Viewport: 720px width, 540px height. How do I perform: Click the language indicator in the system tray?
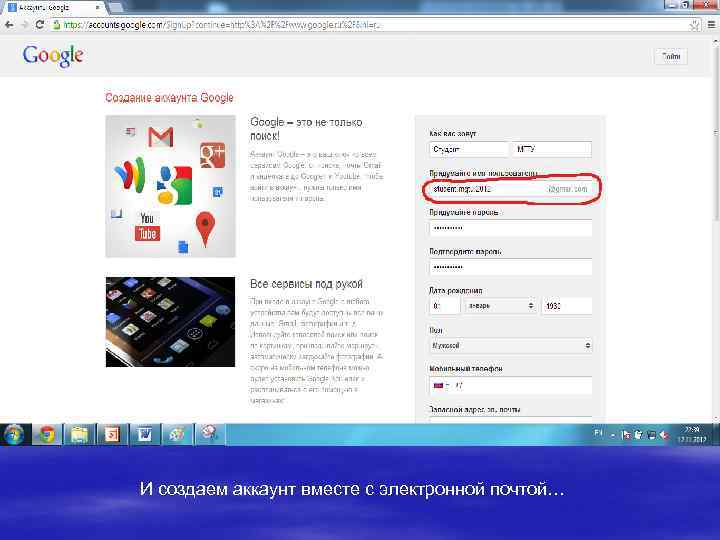598,433
